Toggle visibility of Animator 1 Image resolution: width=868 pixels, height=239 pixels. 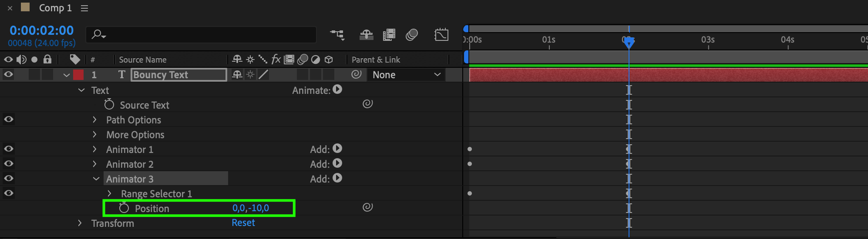[x=8, y=149]
